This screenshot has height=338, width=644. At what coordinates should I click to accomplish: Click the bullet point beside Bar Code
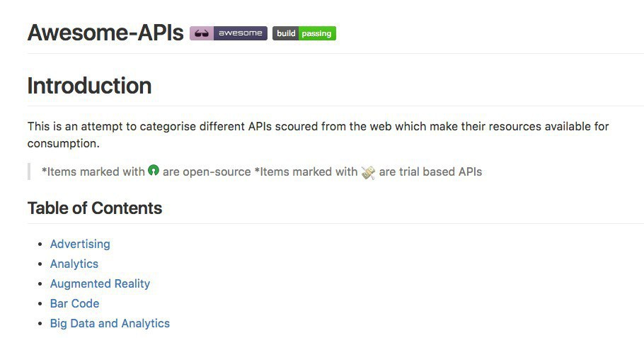tap(40, 304)
